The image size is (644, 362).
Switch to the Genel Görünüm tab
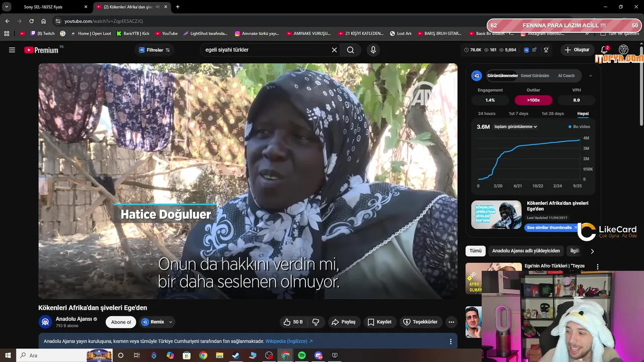click(x=535, y=76)
